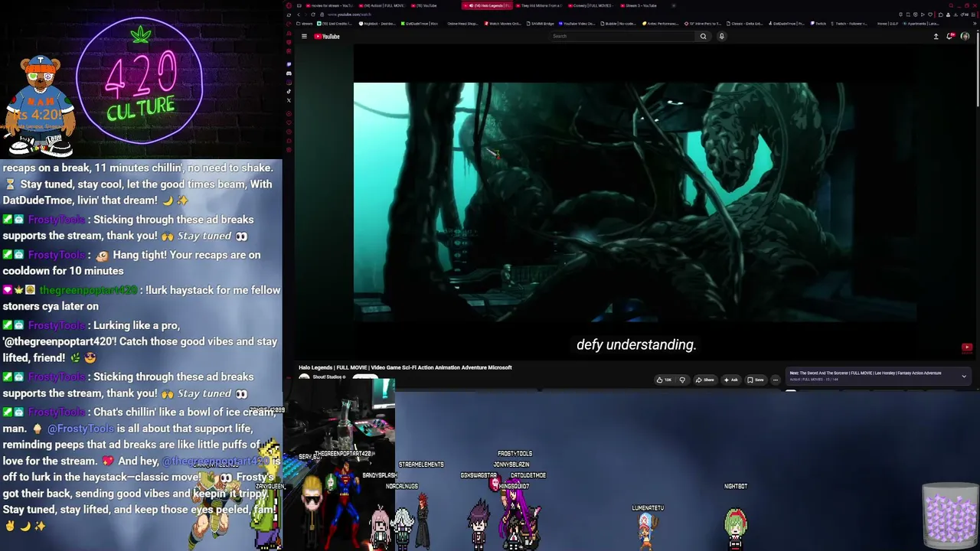
Task: Switch to 'They Hid Millions From a' tab
Action: (x=540, y=5)
